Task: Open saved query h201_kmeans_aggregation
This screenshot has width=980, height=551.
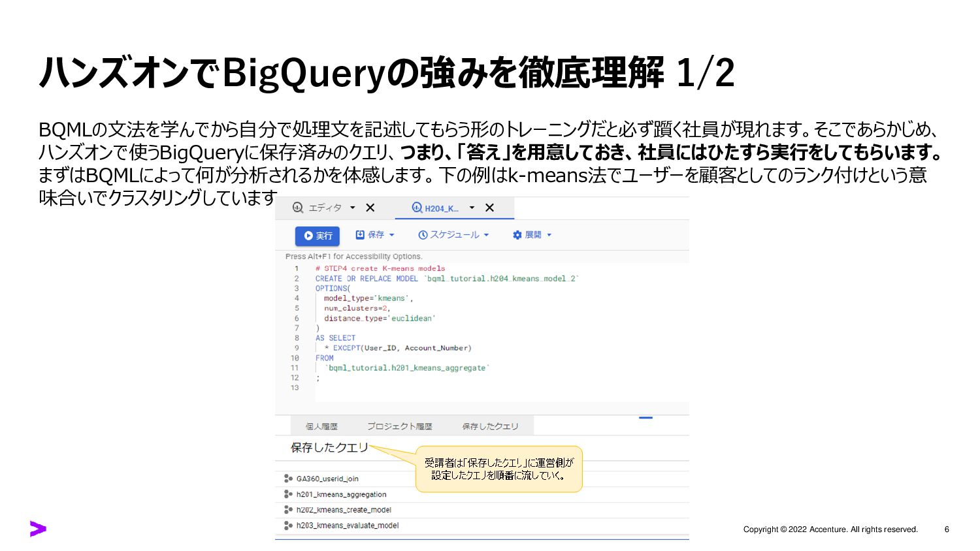Action: tap(341, 494)
